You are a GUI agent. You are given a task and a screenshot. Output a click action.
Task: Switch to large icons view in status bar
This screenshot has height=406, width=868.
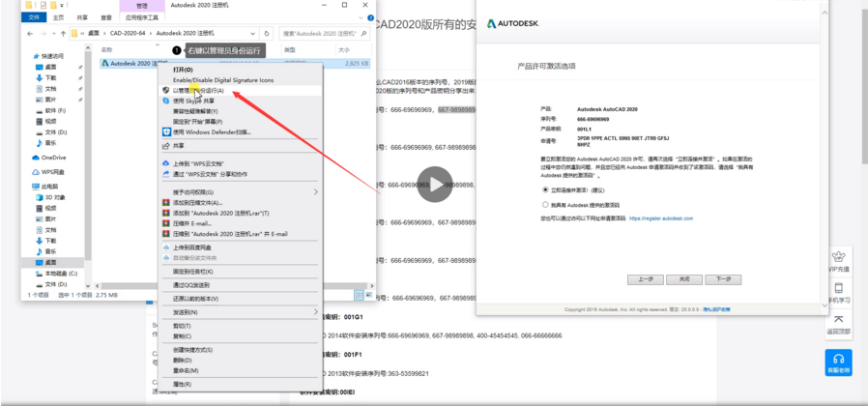tap(368, 295)
